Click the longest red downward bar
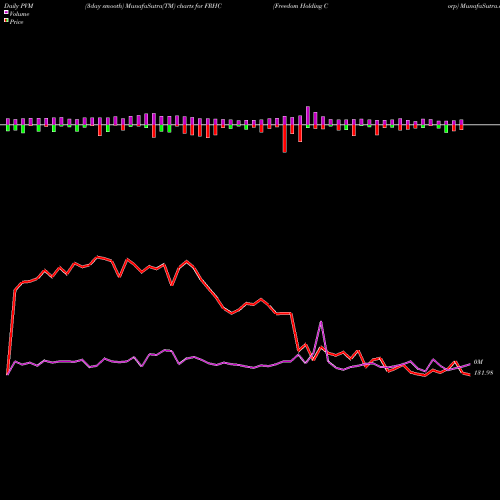500x500 pixels. click(285, 139)
